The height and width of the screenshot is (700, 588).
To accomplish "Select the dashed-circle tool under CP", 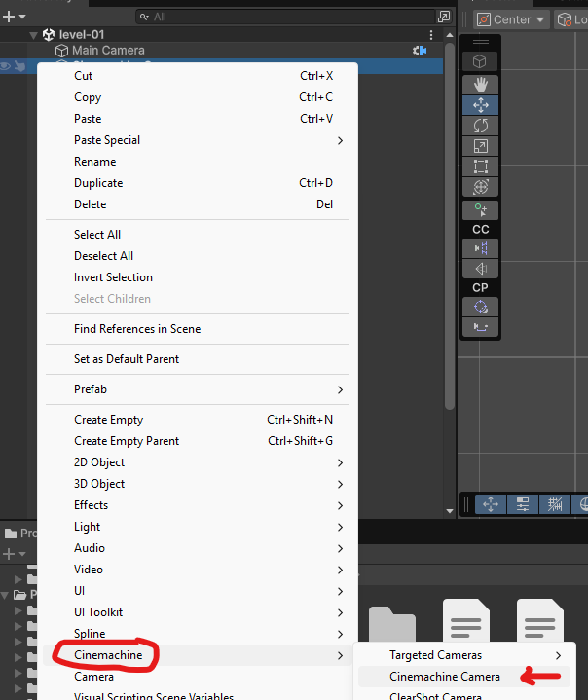I will (480, 307).
